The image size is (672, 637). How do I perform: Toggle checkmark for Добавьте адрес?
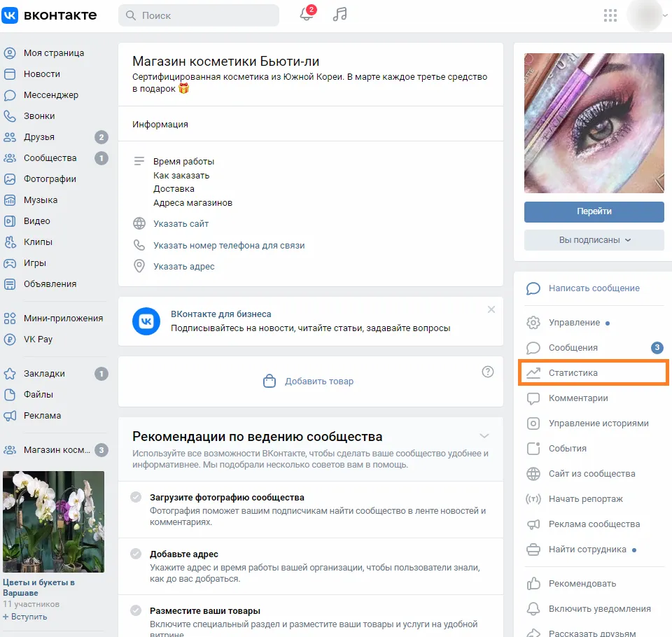click(136, 554)
